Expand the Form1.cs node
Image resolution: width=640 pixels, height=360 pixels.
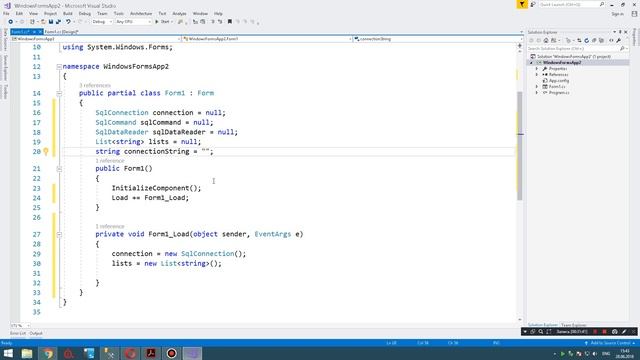click(x=537, y=87)
